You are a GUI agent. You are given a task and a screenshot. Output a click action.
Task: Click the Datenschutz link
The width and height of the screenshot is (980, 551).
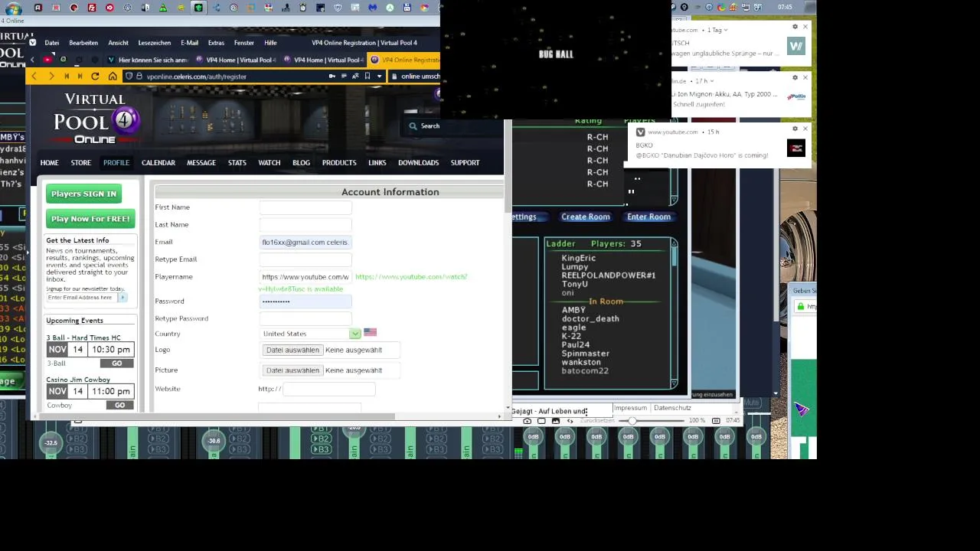point(672,408)
